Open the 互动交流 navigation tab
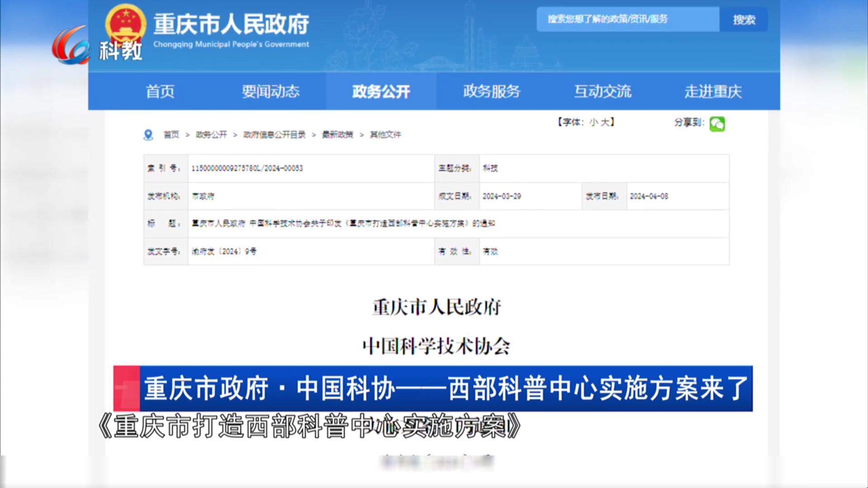Viewport: 868px width, 488px height. point(602,92)
